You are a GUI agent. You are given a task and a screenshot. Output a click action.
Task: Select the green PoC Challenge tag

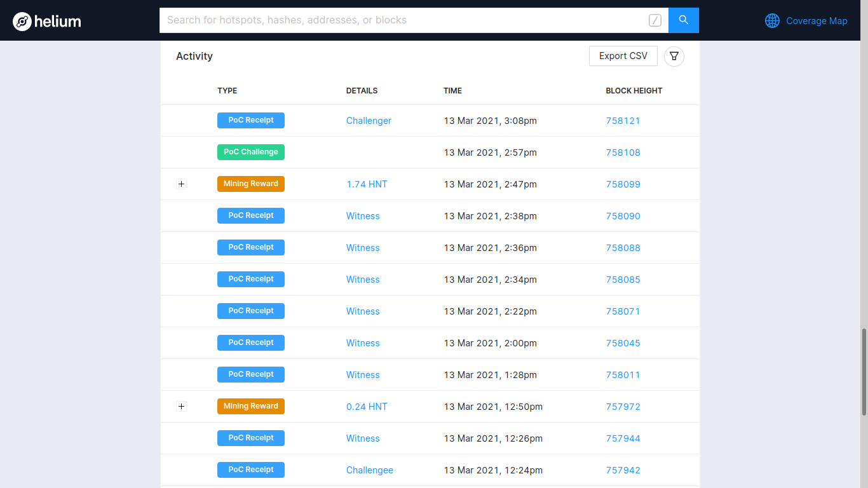click(x=251, y=152)
